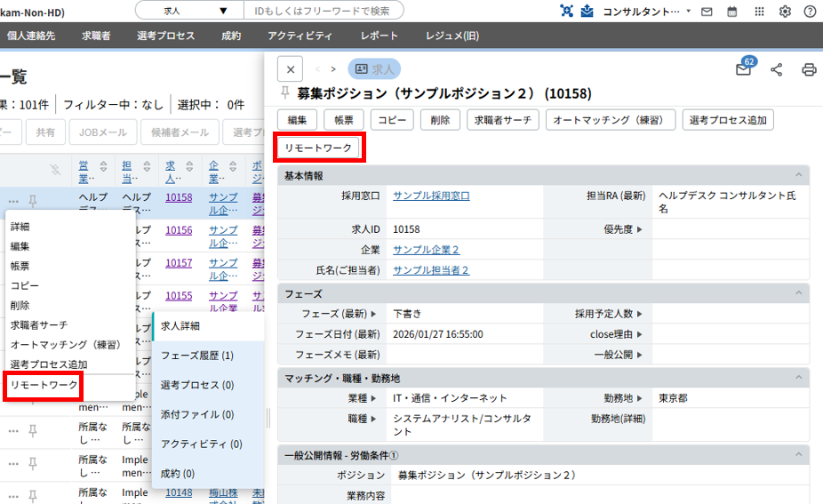Collapse the フェーズ section
823x504 pixels.
click(x=799, y=293)
